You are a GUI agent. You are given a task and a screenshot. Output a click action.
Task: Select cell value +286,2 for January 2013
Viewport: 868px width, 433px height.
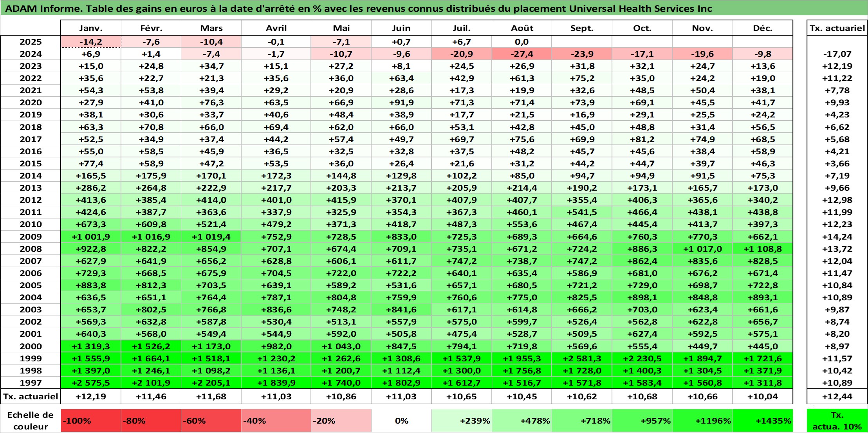point(91,188)
